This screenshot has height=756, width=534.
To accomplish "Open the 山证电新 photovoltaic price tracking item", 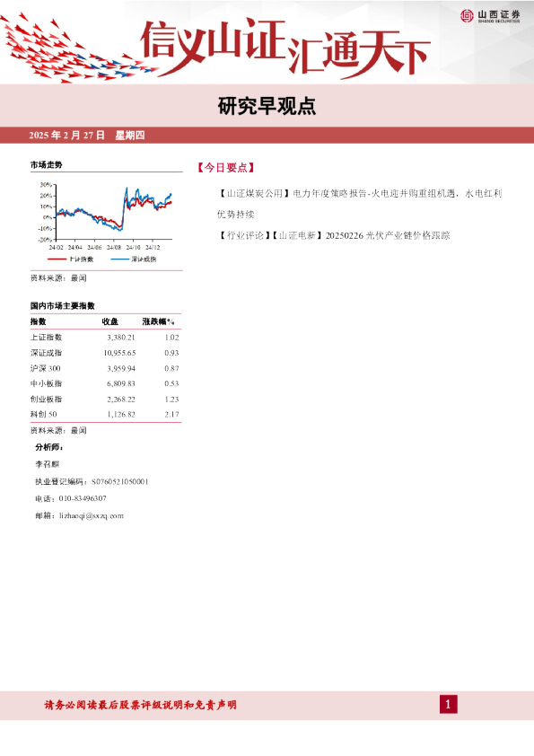I will pos(334,235).
